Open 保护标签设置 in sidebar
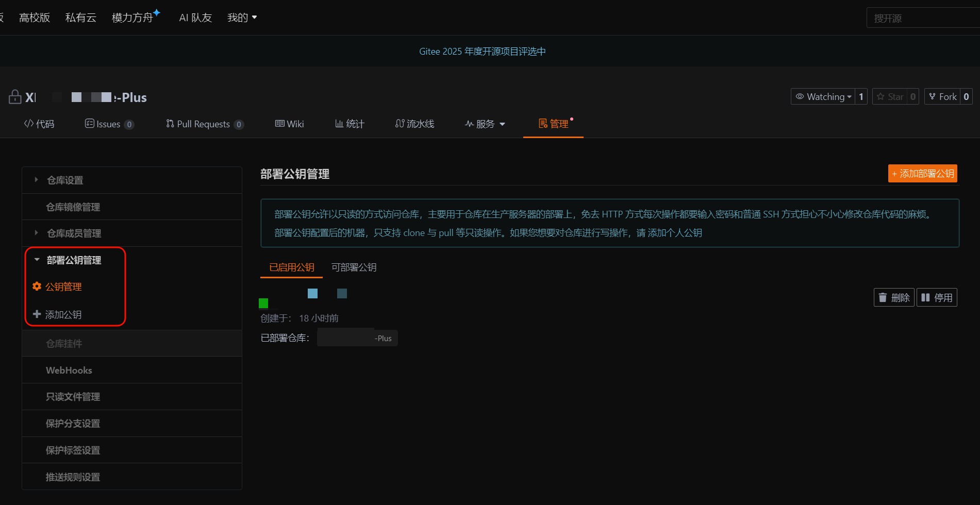This screenshot has height=505, width=980. click(x=132, y=450)
